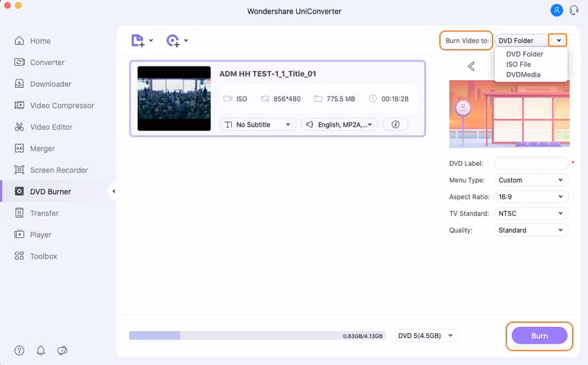Click the 00:18:28 duration
Image resolution: width=588 pixels, height=365 pixels.
click(x=395, y=99)
